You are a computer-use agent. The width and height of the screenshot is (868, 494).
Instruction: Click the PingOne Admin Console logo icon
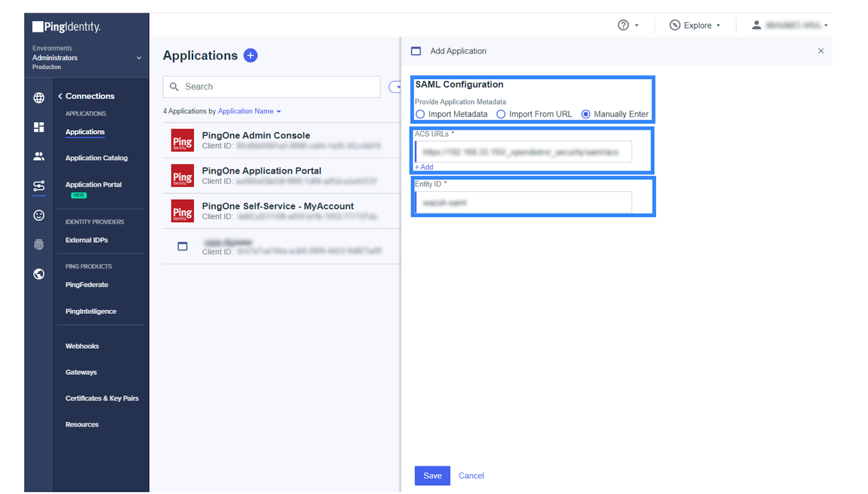point(182,140)
